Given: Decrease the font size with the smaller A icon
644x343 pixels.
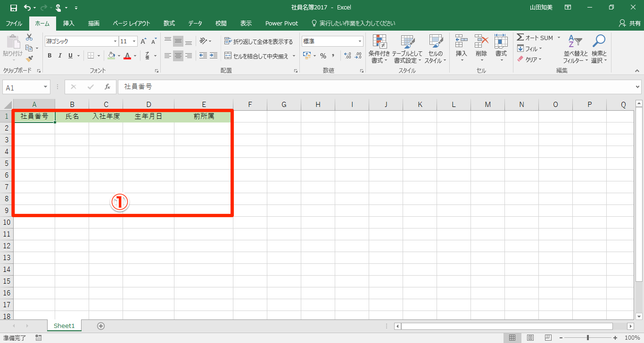Looking at the screenshot, I should click(x=154, y=41).
